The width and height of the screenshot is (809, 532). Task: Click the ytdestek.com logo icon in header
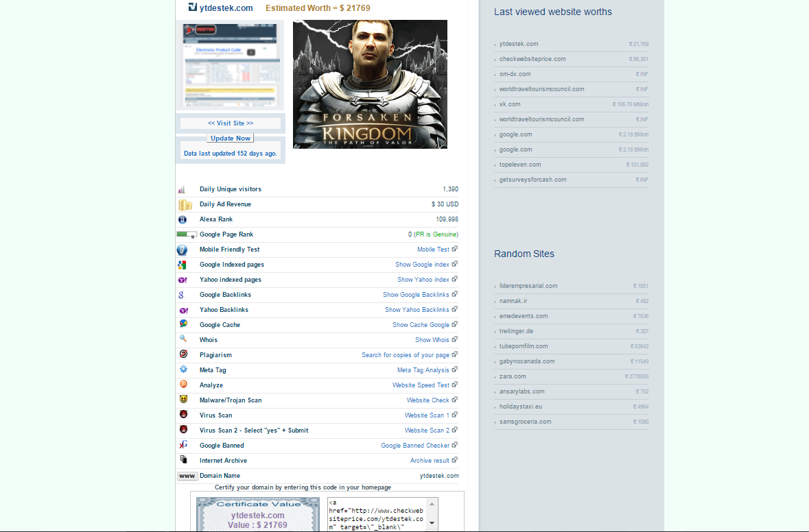click(192, 8)
